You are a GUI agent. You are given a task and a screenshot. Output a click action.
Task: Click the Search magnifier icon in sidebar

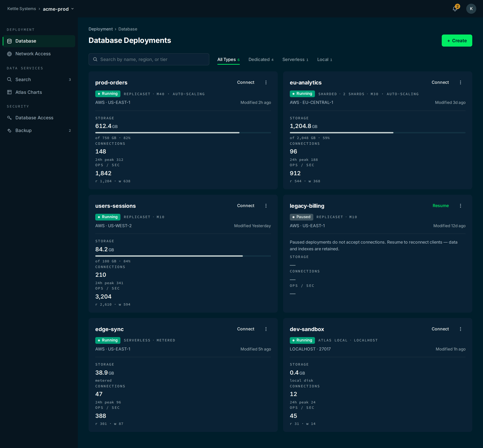[9, 80]
